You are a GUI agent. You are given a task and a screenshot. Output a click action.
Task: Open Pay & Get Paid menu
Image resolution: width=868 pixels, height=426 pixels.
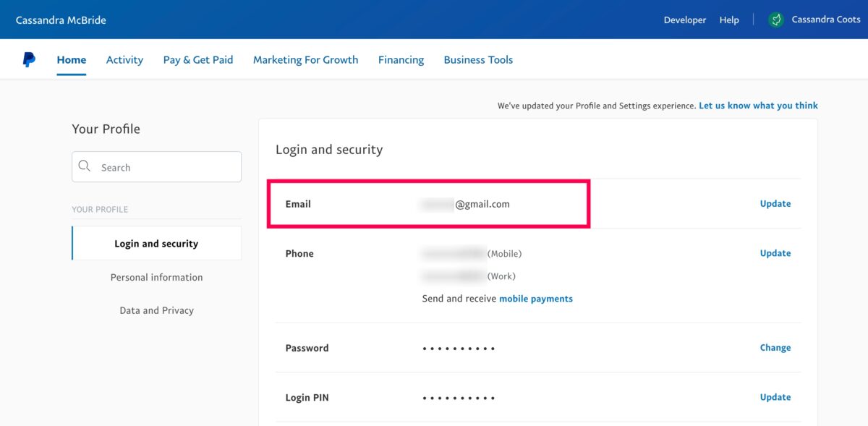point(198,60)
